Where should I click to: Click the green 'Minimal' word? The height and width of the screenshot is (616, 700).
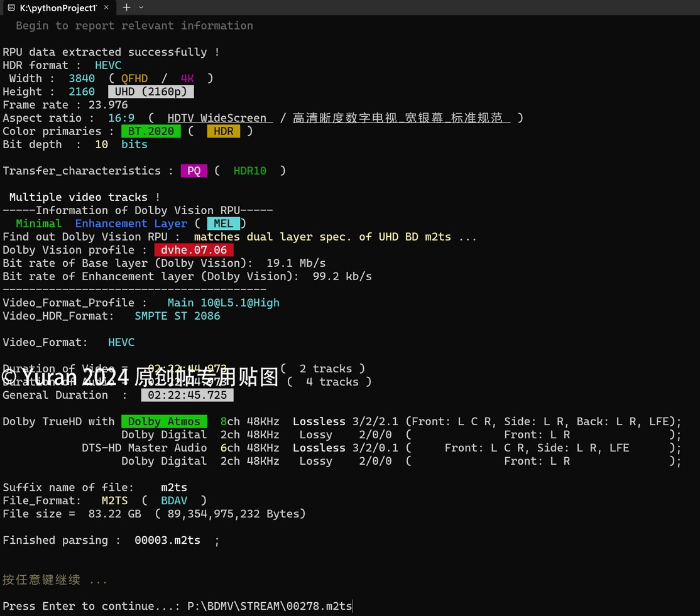[38, 224]
